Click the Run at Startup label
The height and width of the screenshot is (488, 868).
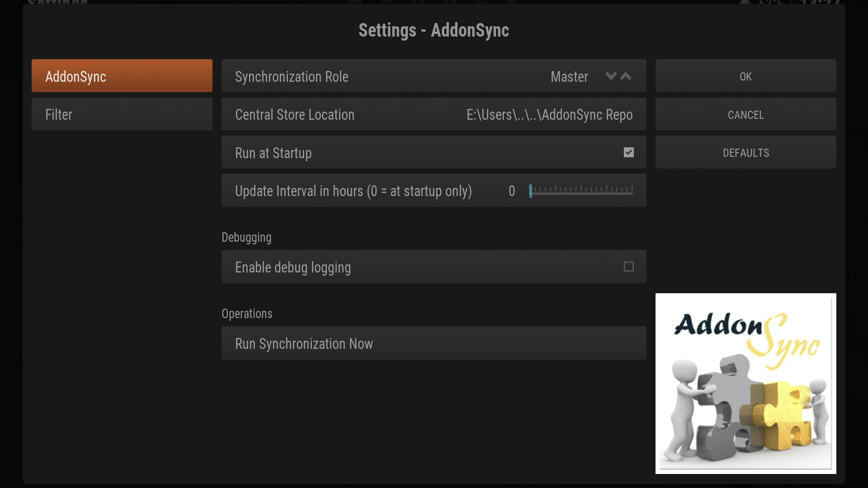pos(273,153)
